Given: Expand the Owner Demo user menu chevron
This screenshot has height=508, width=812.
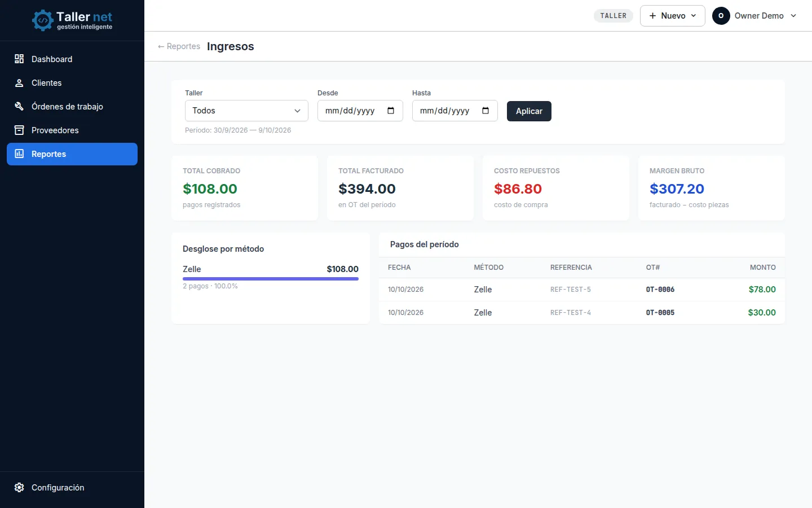Looking at the screenshot, I should coord(793,16).
